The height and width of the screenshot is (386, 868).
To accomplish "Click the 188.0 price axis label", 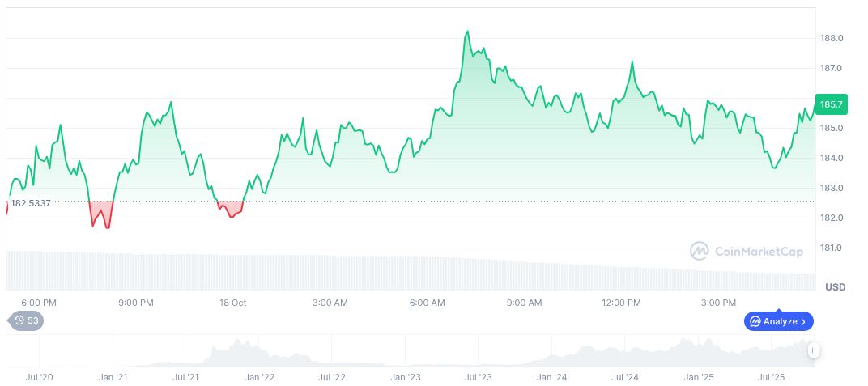I will (x=832, y=38).
